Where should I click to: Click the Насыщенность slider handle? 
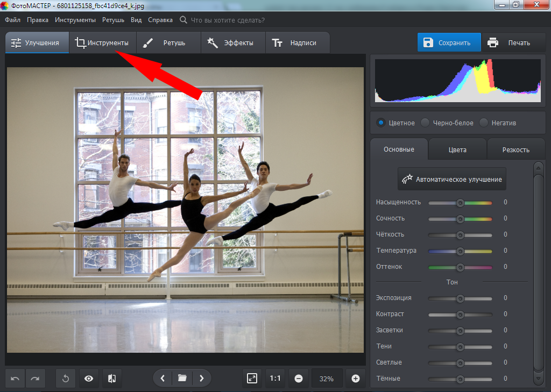pos(460,203)
